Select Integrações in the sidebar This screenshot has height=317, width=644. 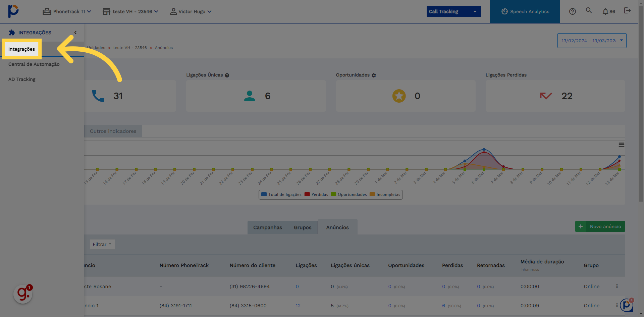(22, 49)
